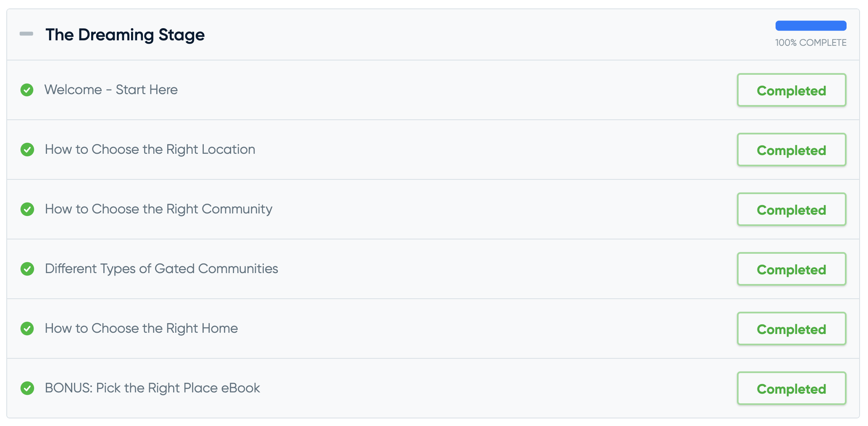The image size is (868, 426).
Task: Click Completed button for Right Location lesson
Action: (792, 150)
